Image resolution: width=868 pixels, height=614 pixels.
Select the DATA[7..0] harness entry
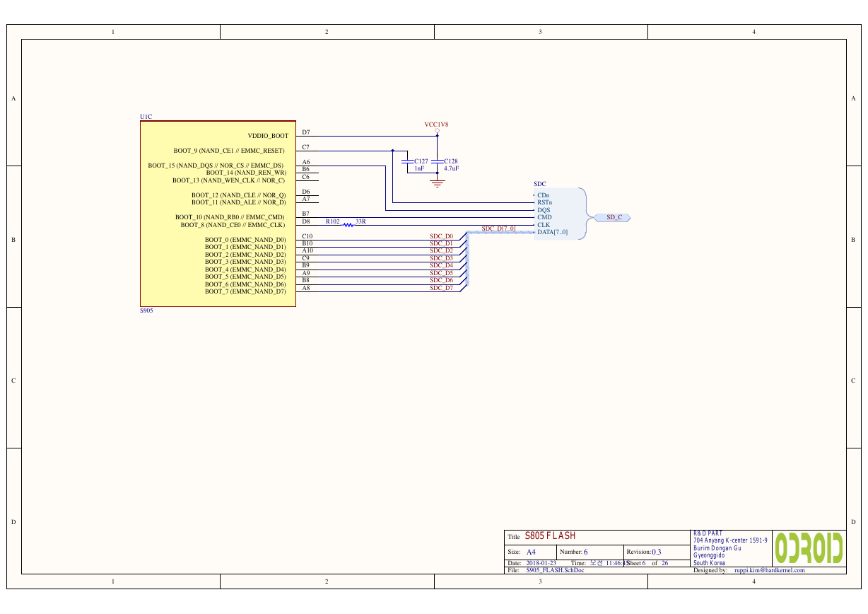point(552,232)
